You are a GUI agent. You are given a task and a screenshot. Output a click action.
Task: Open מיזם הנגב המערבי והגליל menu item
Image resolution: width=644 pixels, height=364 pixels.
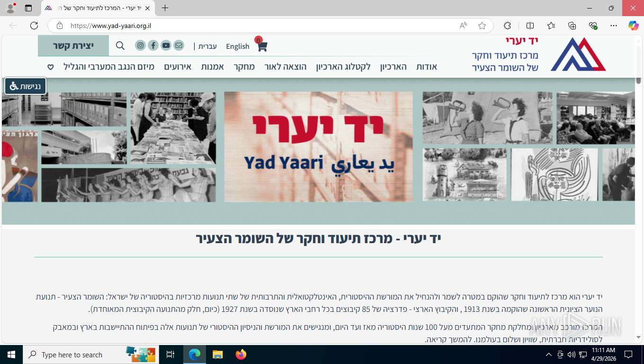[x=109, y=67]
